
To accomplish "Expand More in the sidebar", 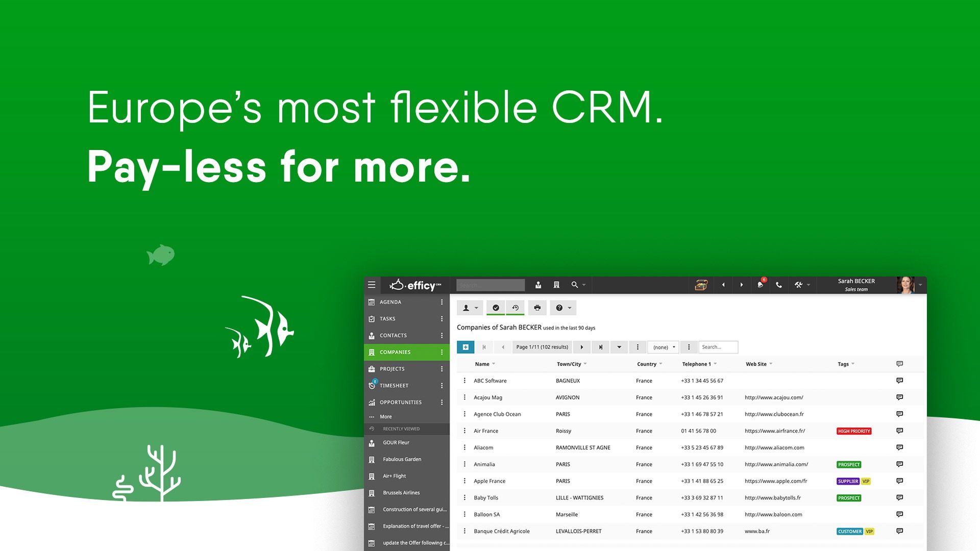I will pyautogui.click(x=385, y=417).
